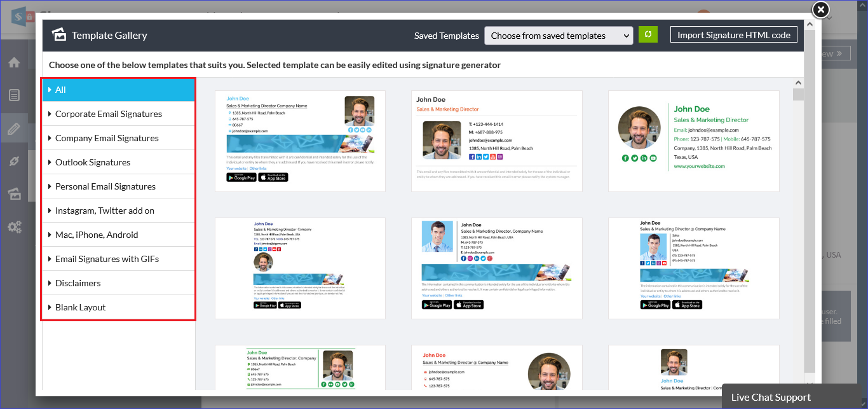
Task: Select the pencil edit icon in sidebar
Action: 14,129
